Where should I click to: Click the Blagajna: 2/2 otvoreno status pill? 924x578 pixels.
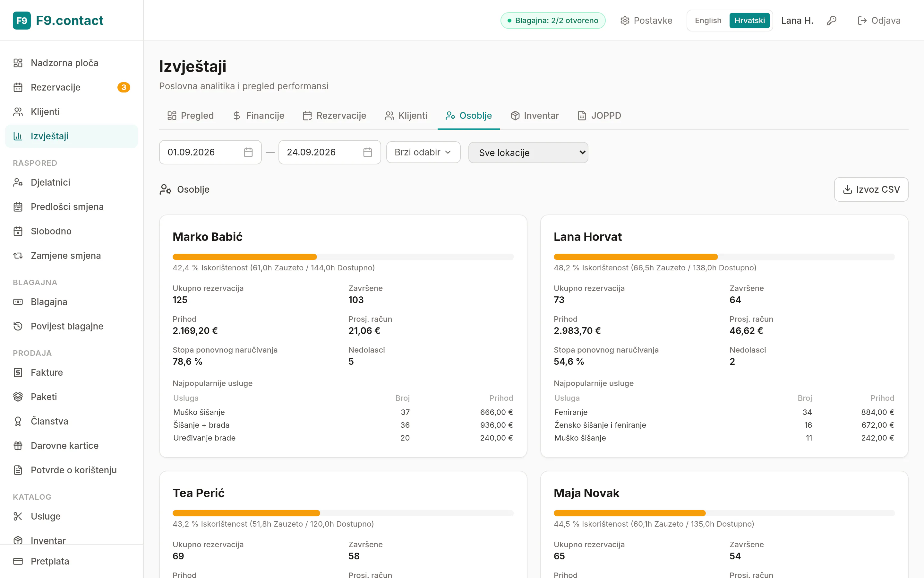click(x=552, y=21)
